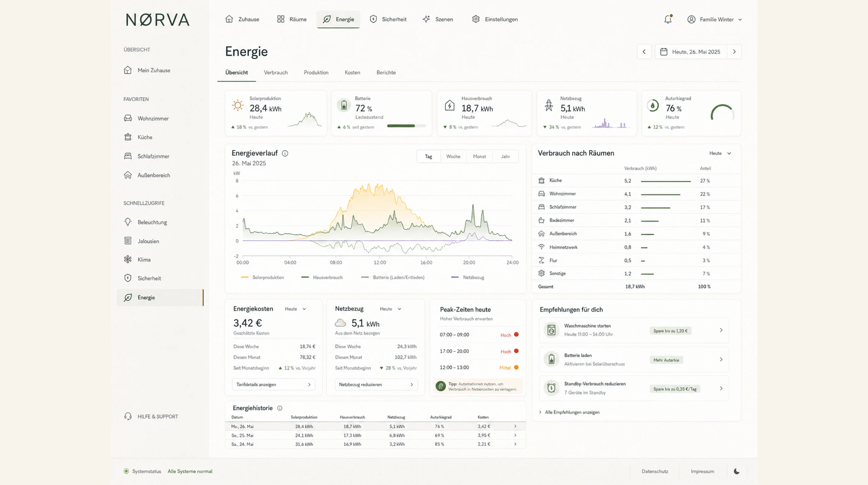This screenshot has width=868, height=485.
Task: Open Szenen in top navigation
Action: tap(438, 19)
